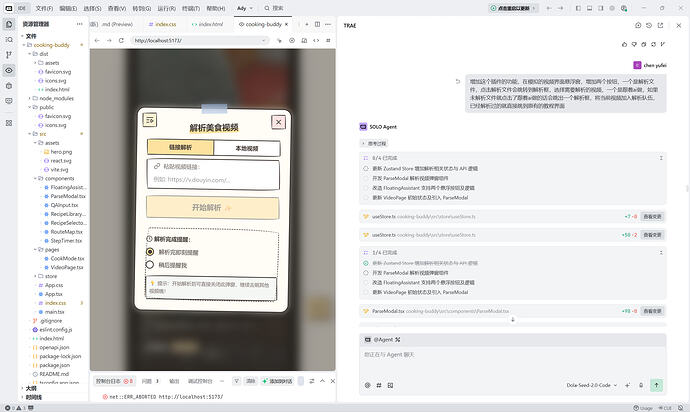Open the Explorer file icon in activity bar
690x412 pixels.
[x=9, y=24]
